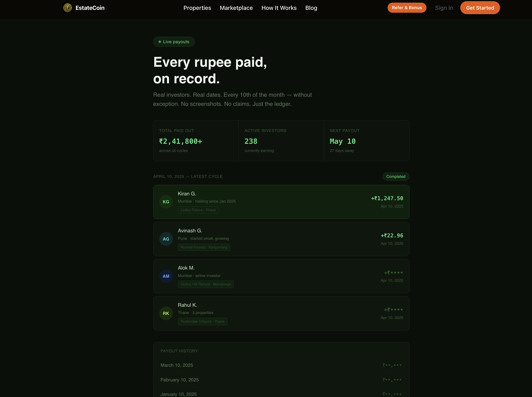Select the Rahul K. investor name

pos(187,305)
